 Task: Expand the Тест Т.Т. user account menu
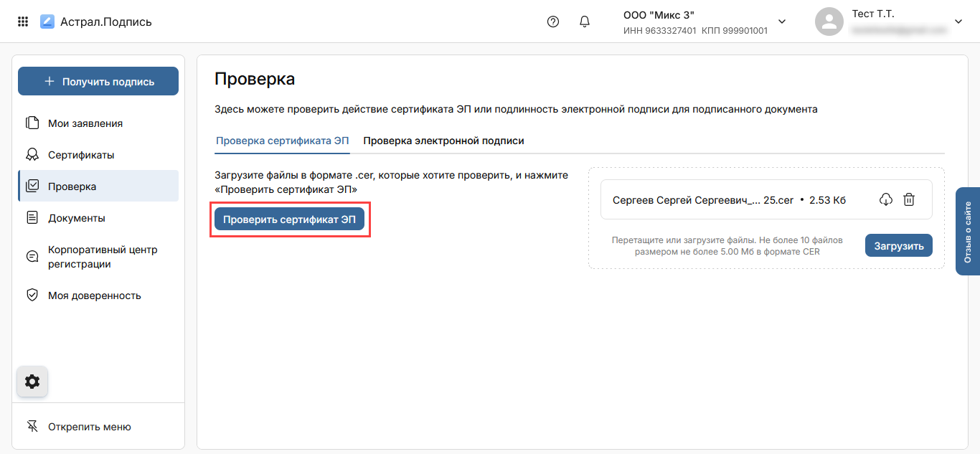pyautogui.click(x=958, y=22)
